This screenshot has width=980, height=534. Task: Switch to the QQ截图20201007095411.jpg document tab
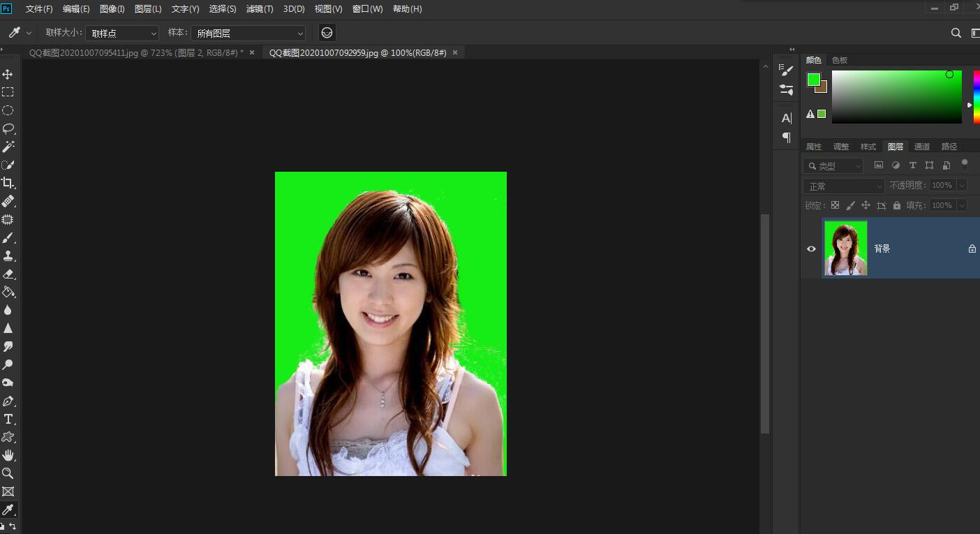click(x=136, y=52)
